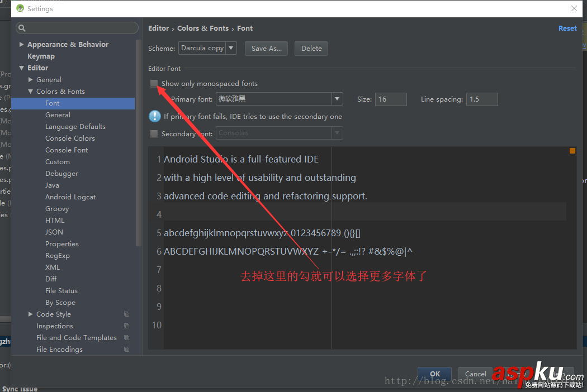Click the Editor breadcrumb in header
The height and width of the screenshot is (392, 587).
point(158,28)
